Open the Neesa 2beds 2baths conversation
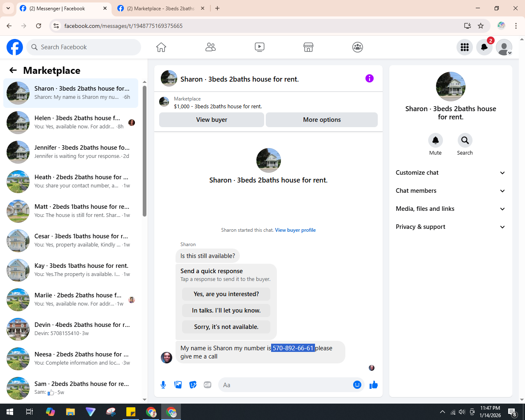Screen dimensions: 525x420 tap(71, 359)
